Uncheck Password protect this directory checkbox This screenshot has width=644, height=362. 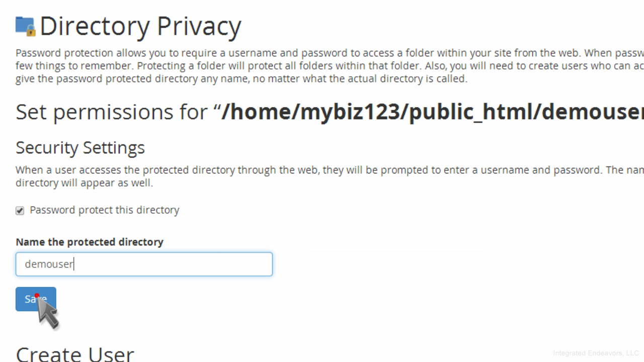click(20, 211)
